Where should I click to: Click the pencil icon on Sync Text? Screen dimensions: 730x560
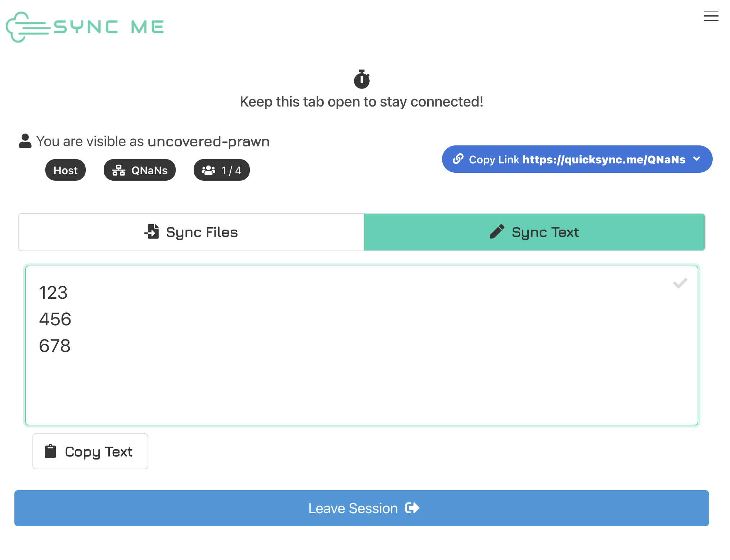(497, 232)
